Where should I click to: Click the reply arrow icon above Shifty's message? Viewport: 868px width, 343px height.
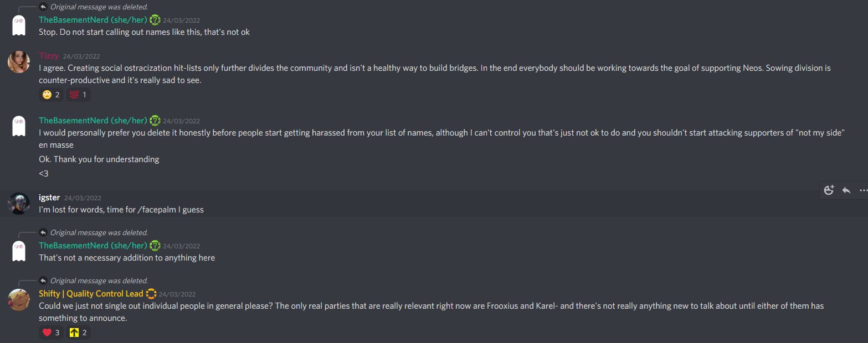coord(43,280)
